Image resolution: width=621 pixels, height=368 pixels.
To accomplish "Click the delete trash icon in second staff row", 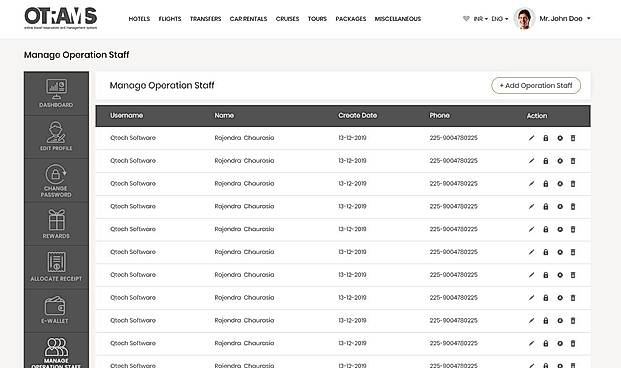I will pyautogui.click(x=573, y=161).
